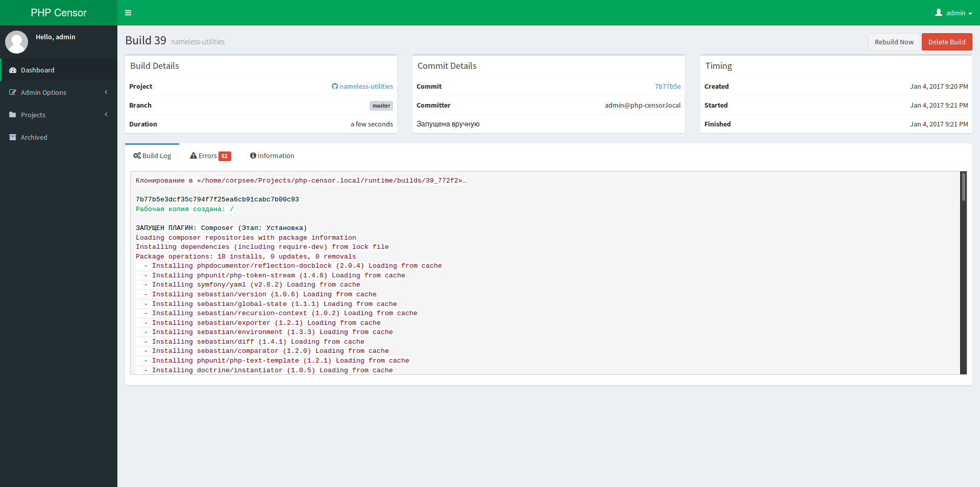
Task: Open the commit 7b77b5e link
Action: click(x=668, y=87)
